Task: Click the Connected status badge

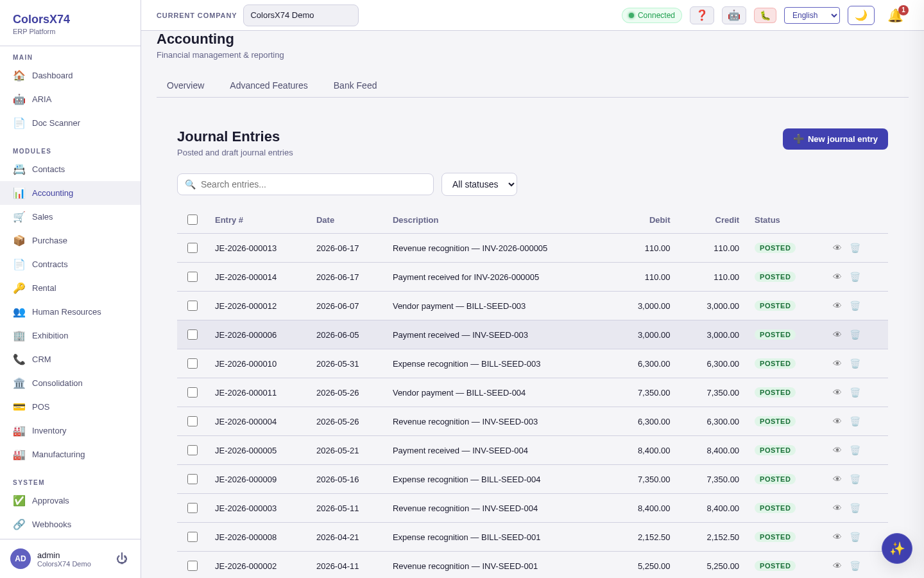Action: click(652, 15)
